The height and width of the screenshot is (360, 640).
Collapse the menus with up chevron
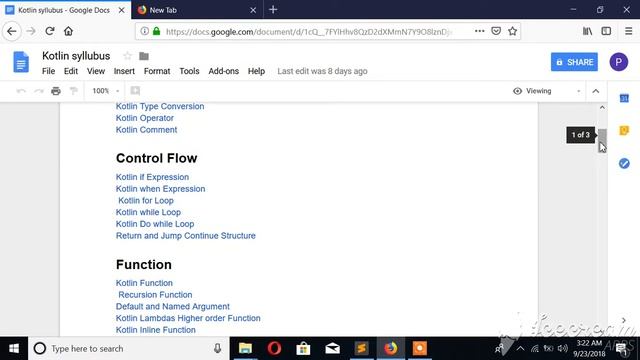596,91
